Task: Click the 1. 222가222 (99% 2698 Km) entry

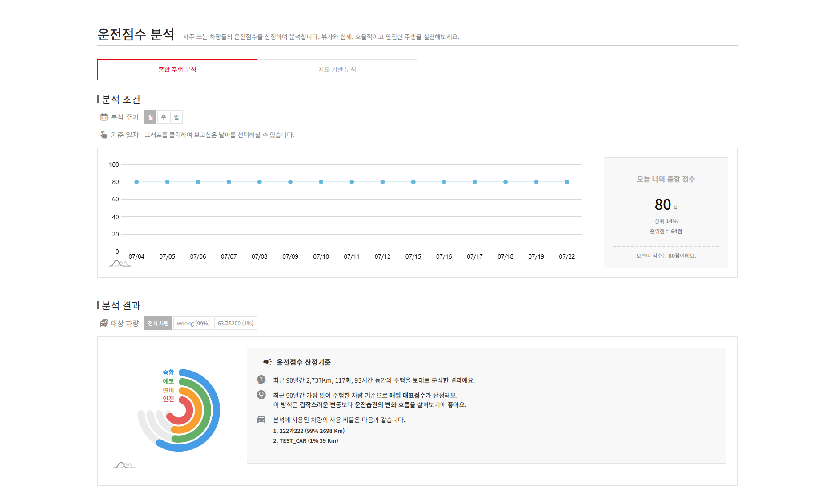Action: tap(309, 431)
